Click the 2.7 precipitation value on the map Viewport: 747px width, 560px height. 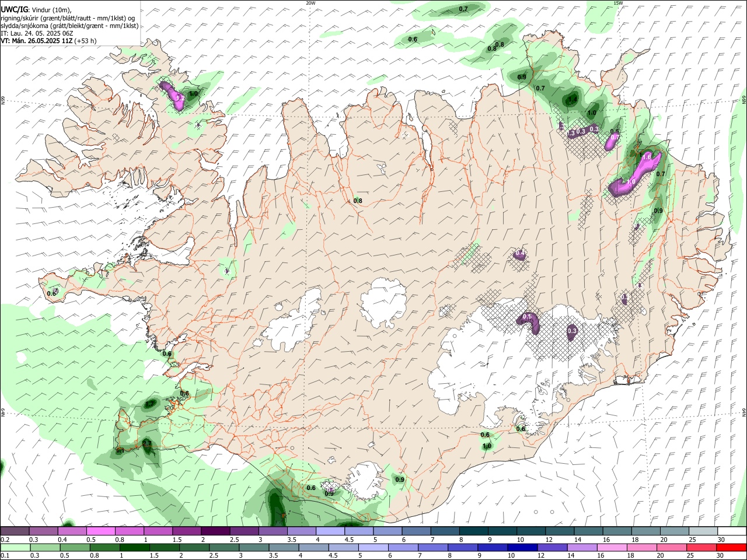147,444
